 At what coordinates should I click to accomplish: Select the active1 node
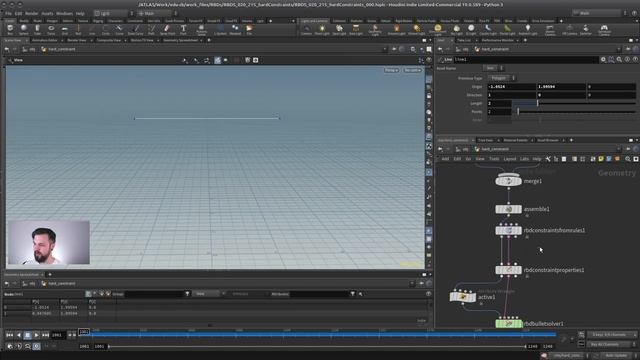pos(462,297)
